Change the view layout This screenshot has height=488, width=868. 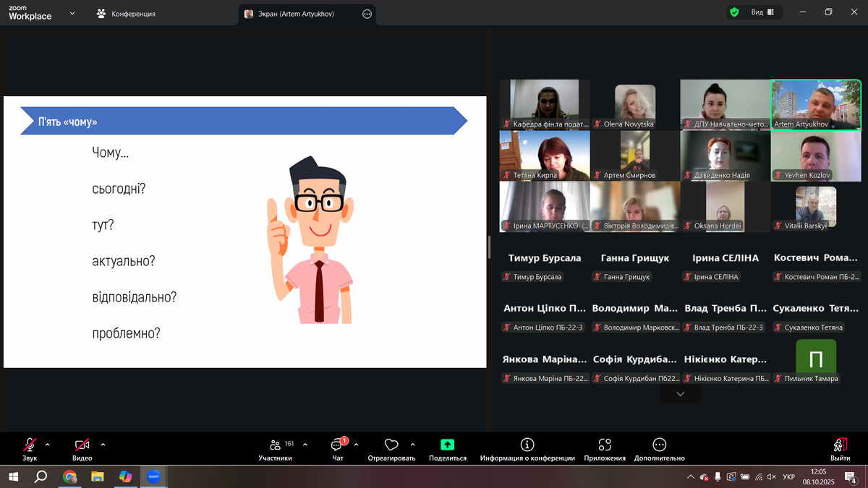tap(762, 12)
